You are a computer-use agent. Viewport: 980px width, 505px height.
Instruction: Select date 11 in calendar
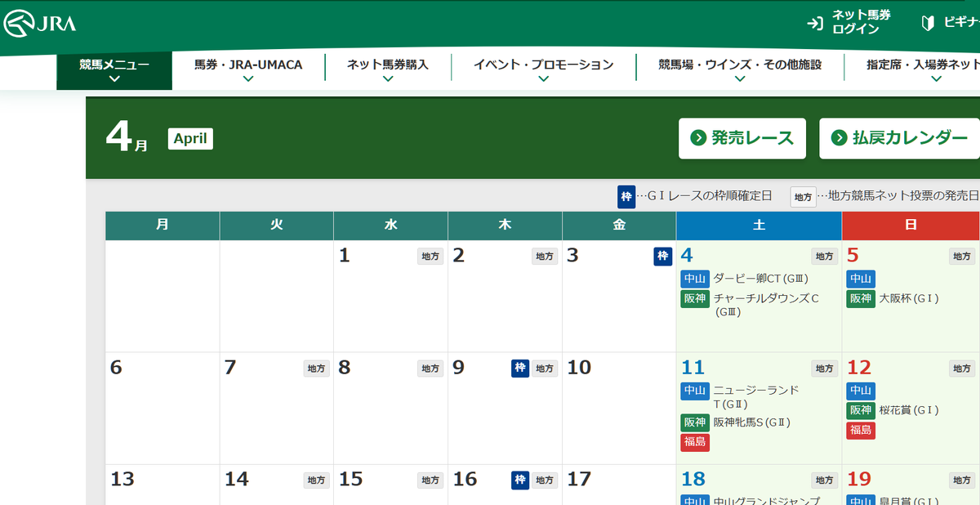(x=693, y=368)
